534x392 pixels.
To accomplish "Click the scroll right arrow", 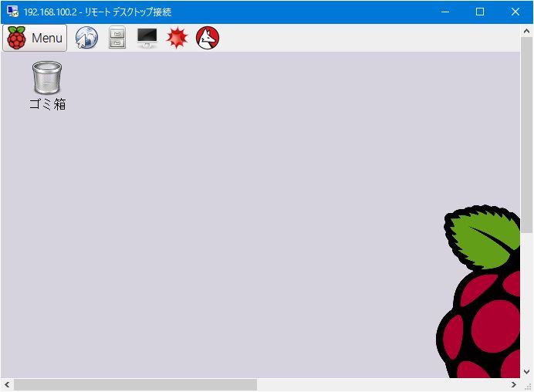I will point(514,385).
